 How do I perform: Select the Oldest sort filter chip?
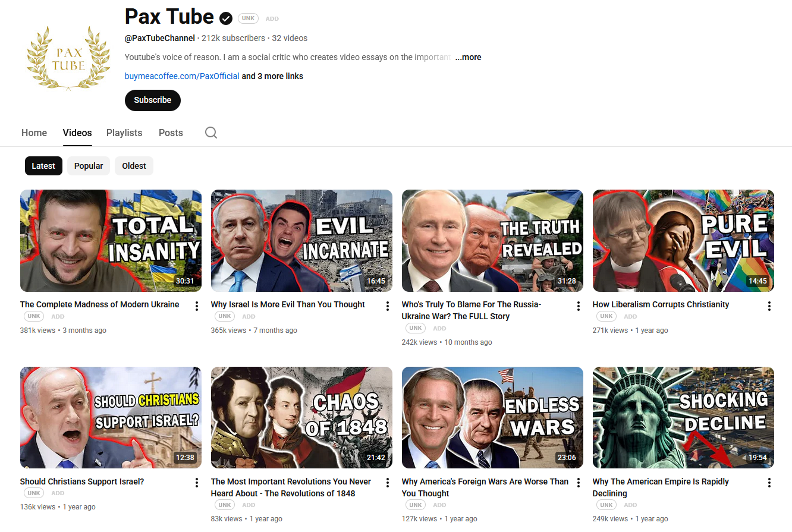(x=134, y=166)
